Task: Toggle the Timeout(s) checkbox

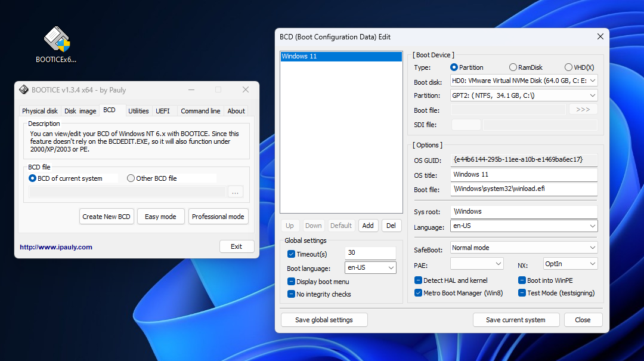Action: [x=291, y=254]
